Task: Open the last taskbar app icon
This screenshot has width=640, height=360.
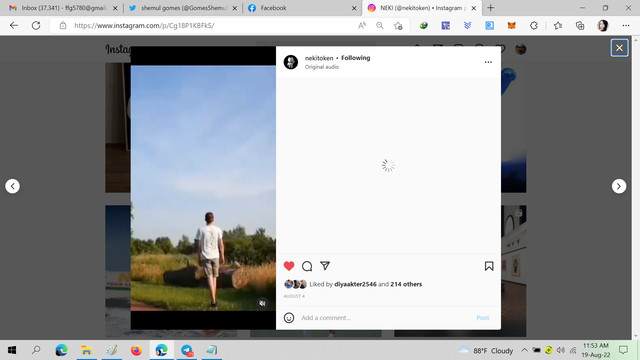Action: (x=211, y=350)
